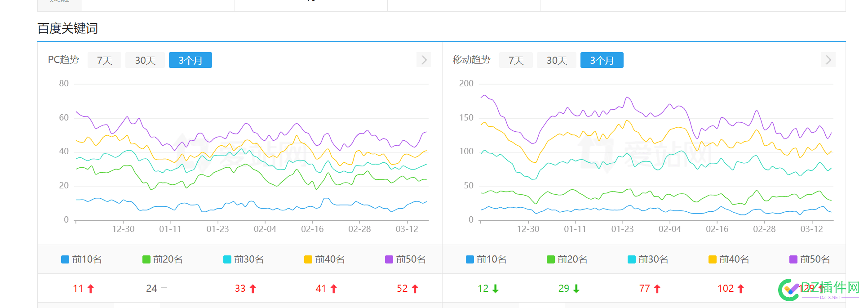Screen dimensions: 868x308
Task: Click red up arrow beside PC value 52
Action: click(415, 289)
